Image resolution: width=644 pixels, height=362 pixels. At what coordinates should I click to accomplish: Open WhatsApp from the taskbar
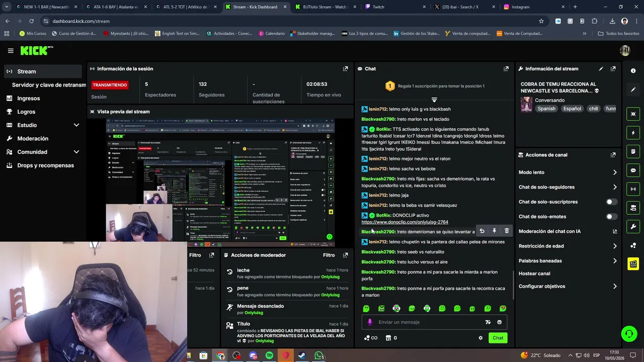(319, 356)
